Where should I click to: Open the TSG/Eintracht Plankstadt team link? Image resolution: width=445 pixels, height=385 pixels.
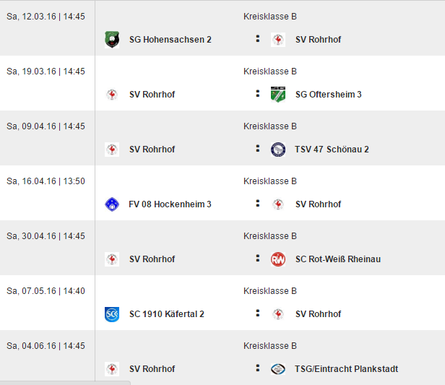coord(346,369)
